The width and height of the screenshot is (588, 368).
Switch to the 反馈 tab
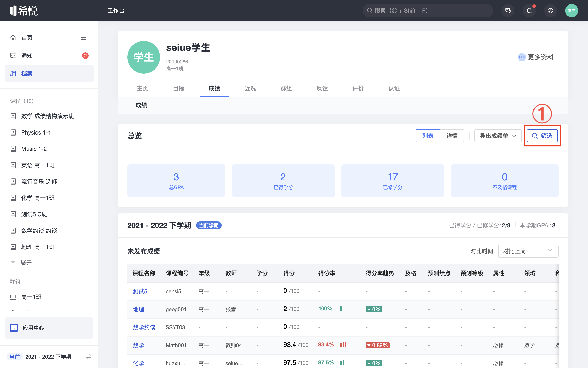[x=322, y=88]
